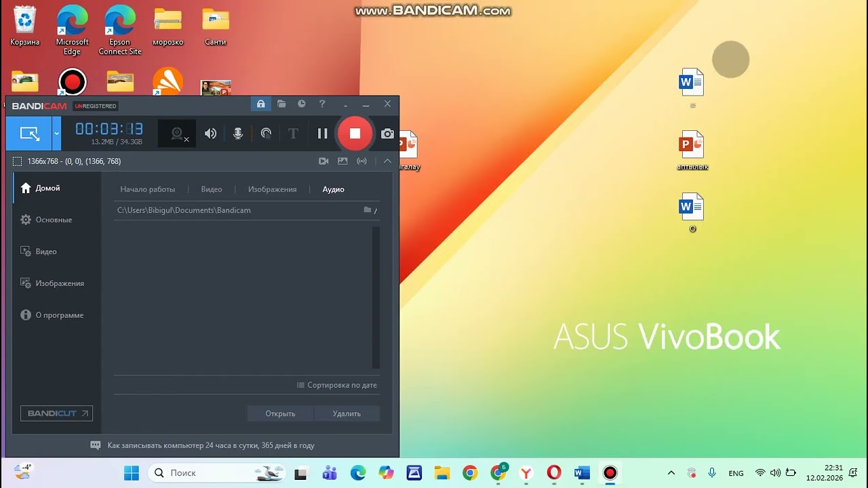
Task: Open Yandex Browser on the taskbar
Action: 526,472
